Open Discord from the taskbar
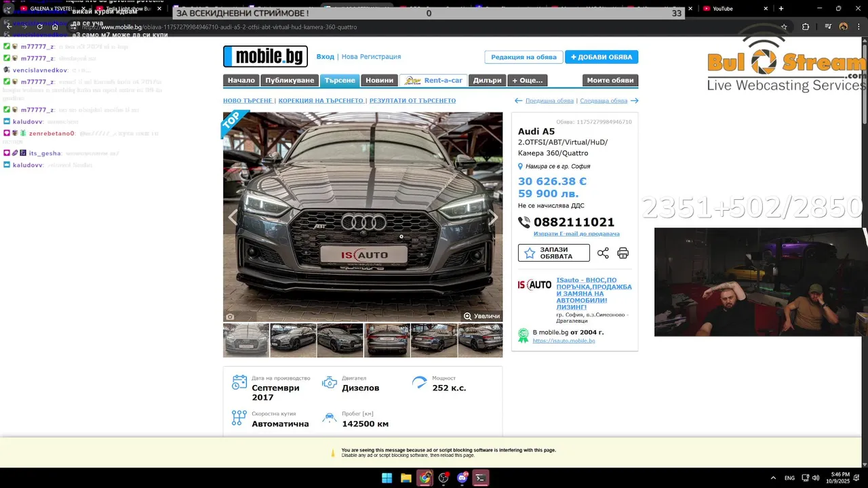 (462, 478)
